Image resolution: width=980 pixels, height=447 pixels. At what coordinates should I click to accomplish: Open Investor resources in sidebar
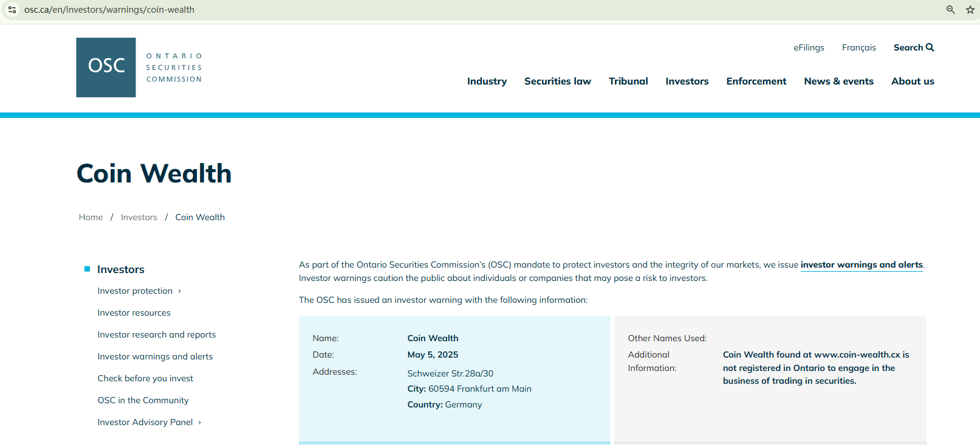134,313
